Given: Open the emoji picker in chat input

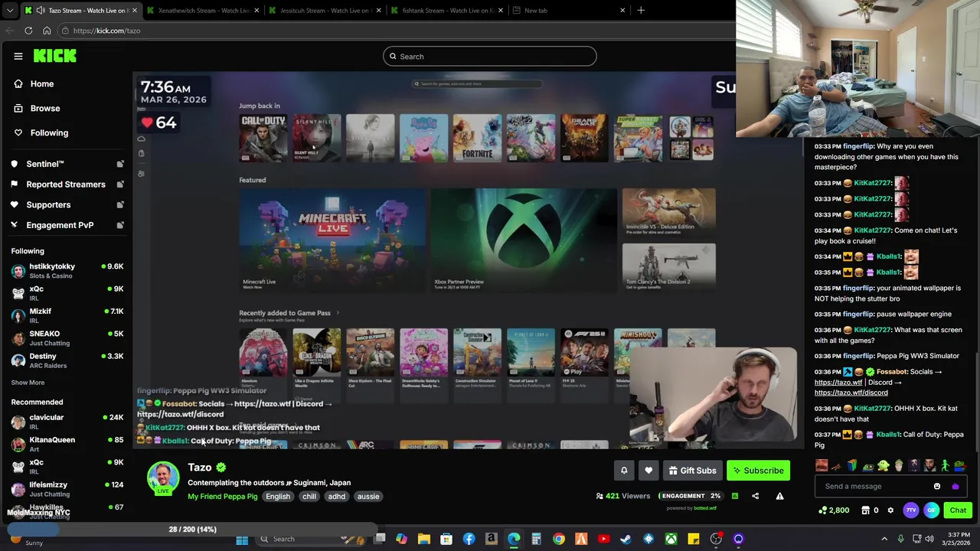Looking at the screenshot, I should pos(937,486).
